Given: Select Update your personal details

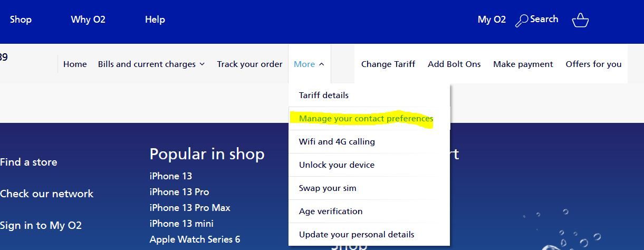Looking at the screenshot, I should (x=357, y=235).
